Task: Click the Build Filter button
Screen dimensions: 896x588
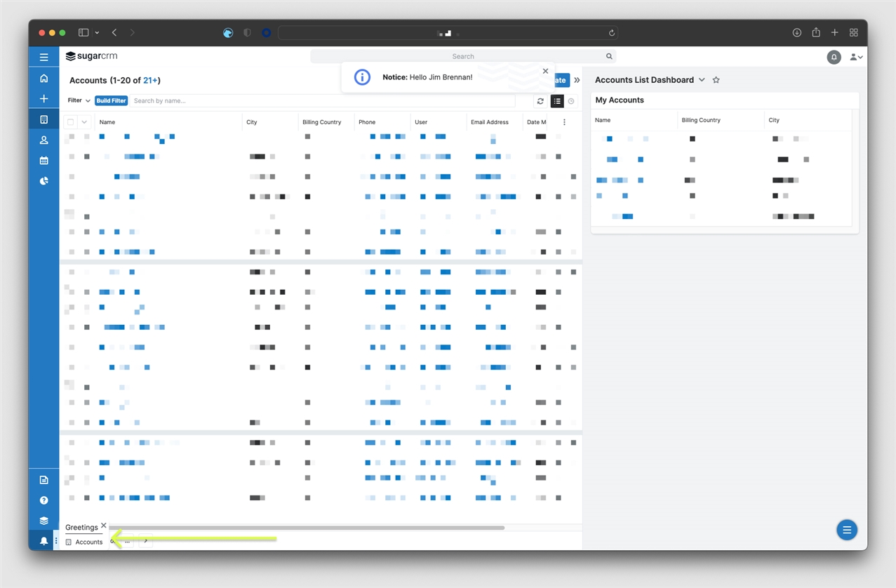Action: tap(111, 100)
